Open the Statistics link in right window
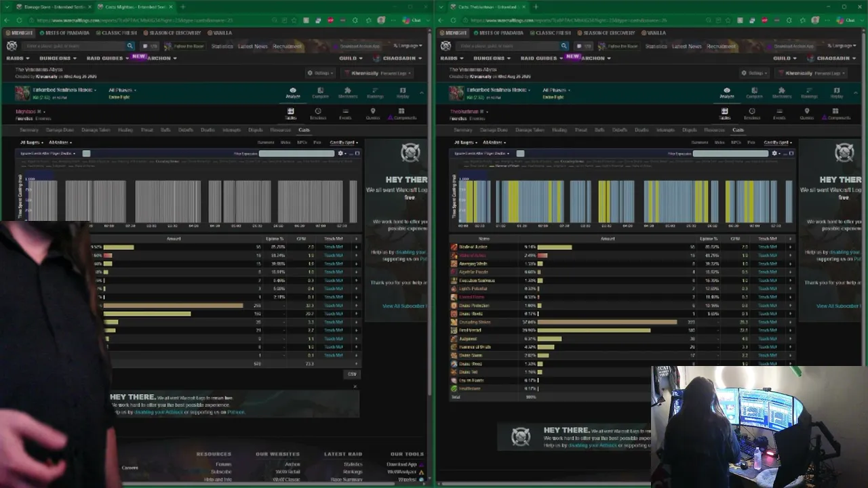 coord(656,46)
